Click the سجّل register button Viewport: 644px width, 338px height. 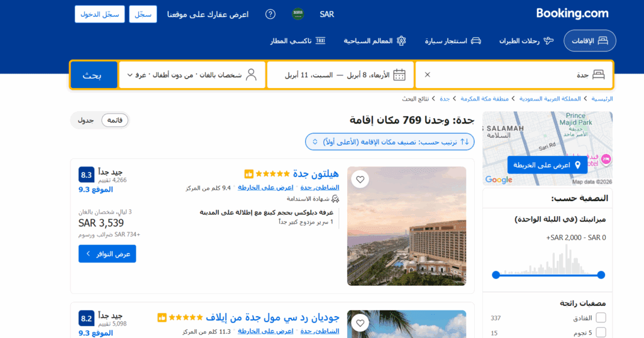tap(143, 14)
